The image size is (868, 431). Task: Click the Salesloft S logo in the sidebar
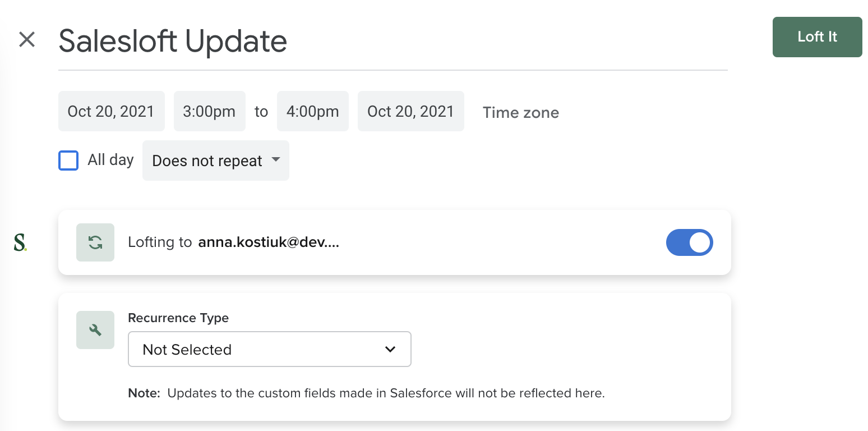click(19, 242)
